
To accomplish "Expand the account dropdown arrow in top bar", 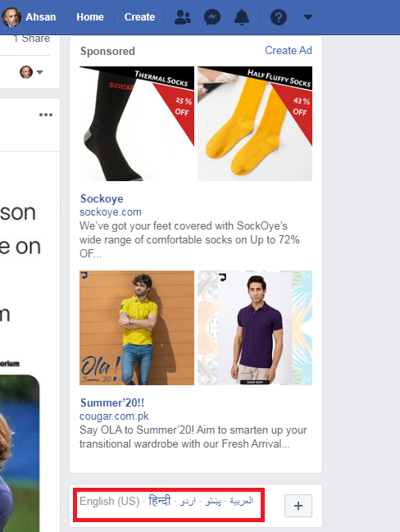I will (x=307, y=17).
